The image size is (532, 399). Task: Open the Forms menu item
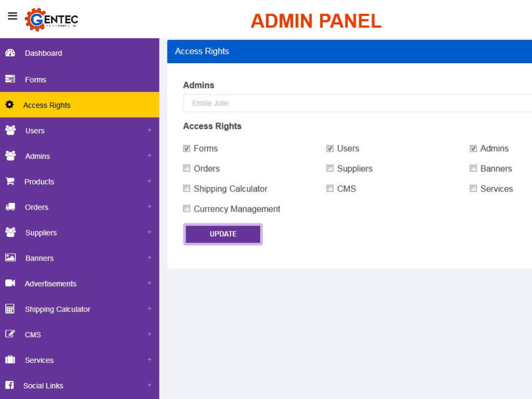pos(79,79)
